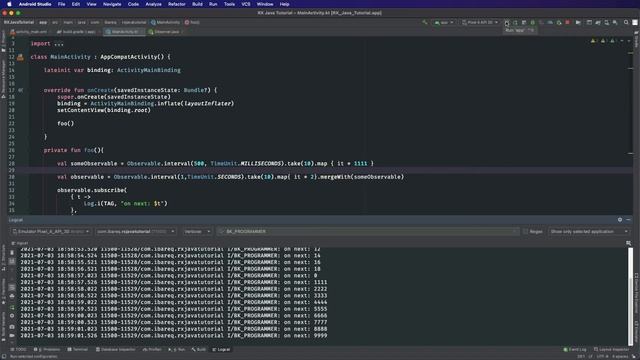
Task: Open the Navigate menu
Action: click(112, 4)
